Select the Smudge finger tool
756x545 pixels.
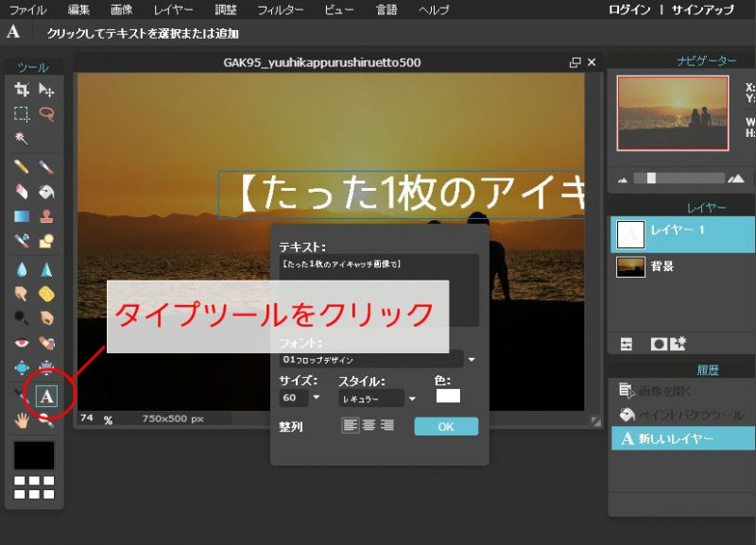click(x=22, y=294)
